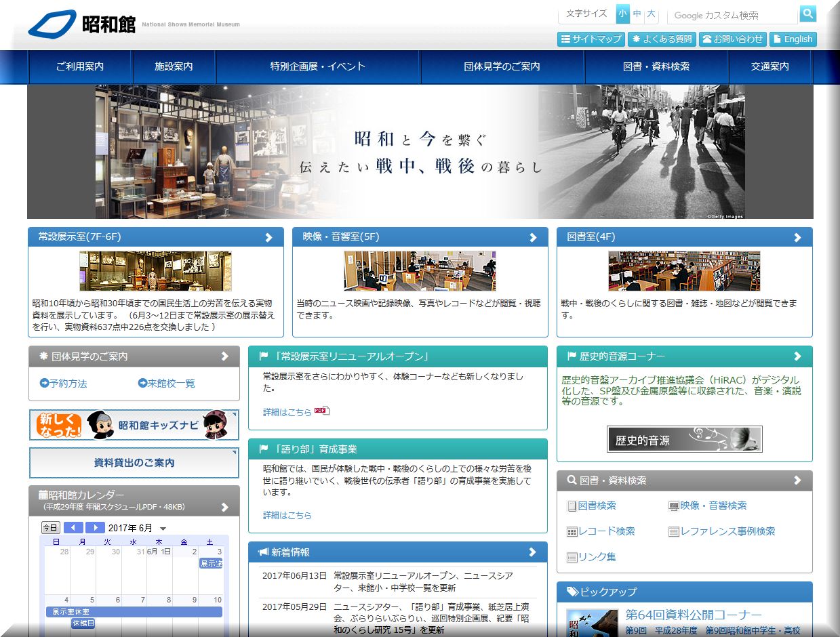Click arrow on 常設展示室(7F-6F) header
840x637 pixels.
click(268, 237)
